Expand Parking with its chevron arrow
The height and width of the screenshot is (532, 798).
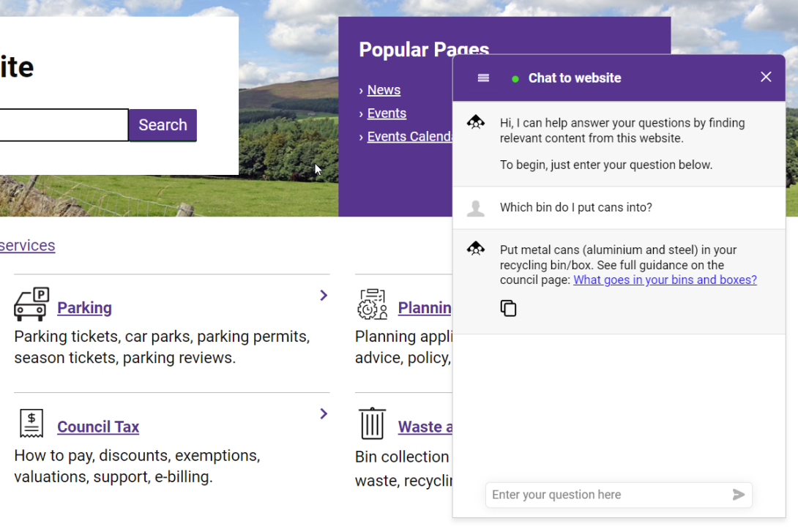click(x=323, y=296)
